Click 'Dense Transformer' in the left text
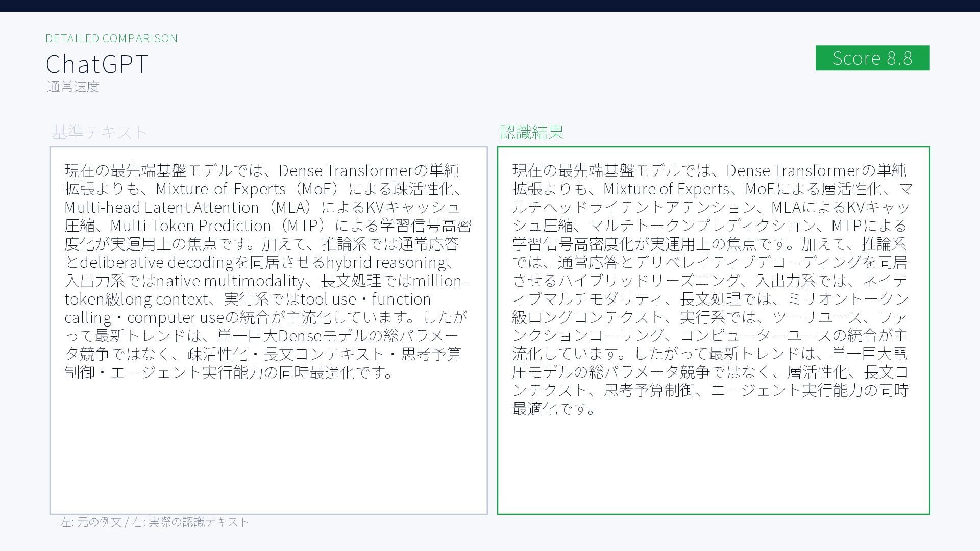Screen dimensions: 980x551 pyautogui.click(x=345, y=170)
